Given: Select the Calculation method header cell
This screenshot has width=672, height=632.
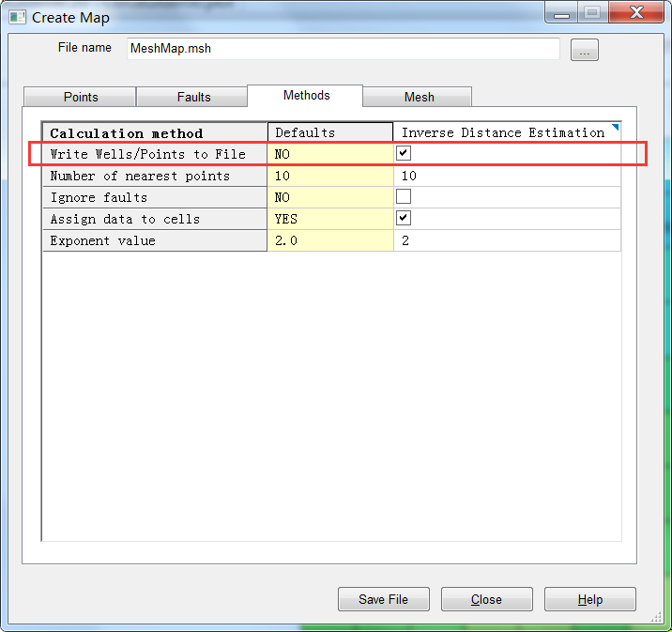Looking at the screenshot, I should point(155,132).
